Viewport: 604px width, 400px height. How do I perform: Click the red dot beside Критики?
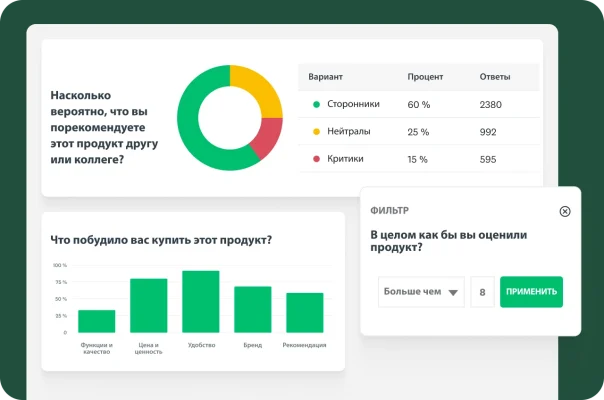pos(317,159)
